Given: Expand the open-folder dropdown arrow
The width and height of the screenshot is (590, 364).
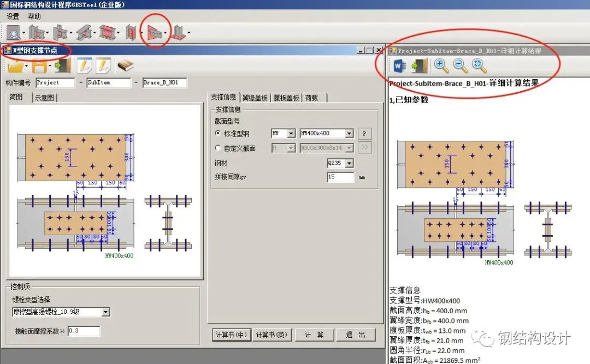Looking at the screenshot, I should 26,66.
